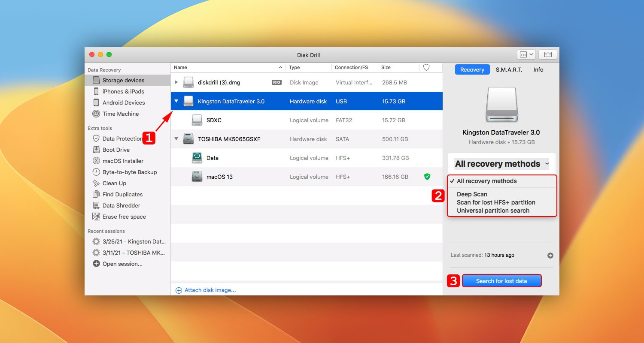Image resolution: width=644 pixels, height=343 pixels.
Task: Expand the diskdrill (3).dmg row
Action: click(176, 82)
